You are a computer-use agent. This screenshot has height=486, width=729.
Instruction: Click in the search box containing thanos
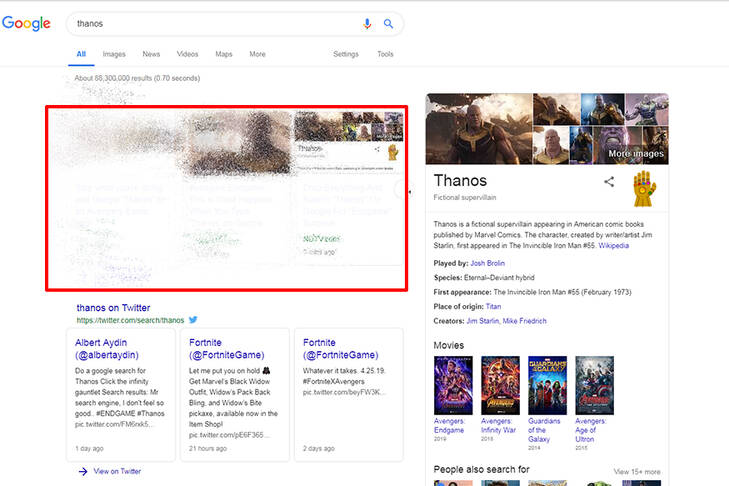(210, 24)
